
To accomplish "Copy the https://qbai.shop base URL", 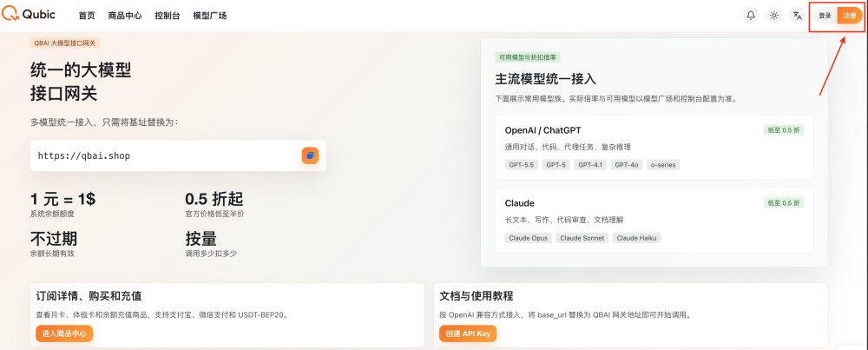I will pyautogui.click(x=310, y=155).
